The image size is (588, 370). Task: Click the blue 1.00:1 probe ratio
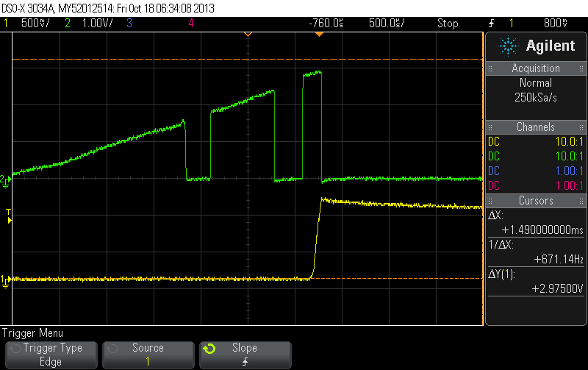[x=570, y=171]
